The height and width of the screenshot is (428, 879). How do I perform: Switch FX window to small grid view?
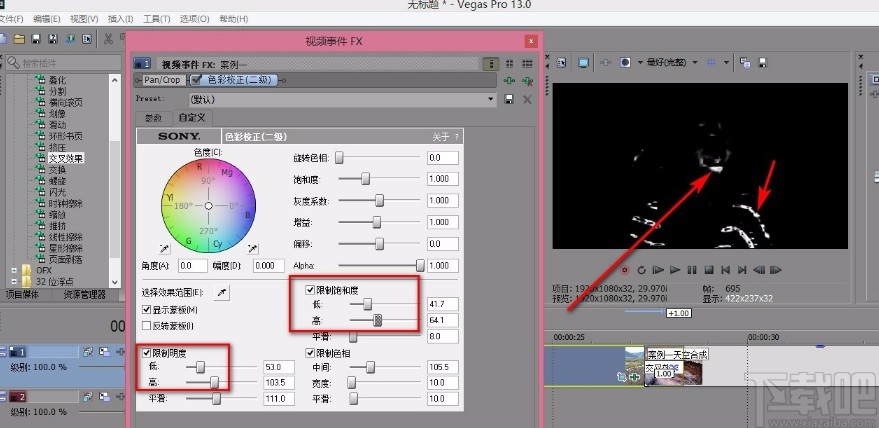510,64
